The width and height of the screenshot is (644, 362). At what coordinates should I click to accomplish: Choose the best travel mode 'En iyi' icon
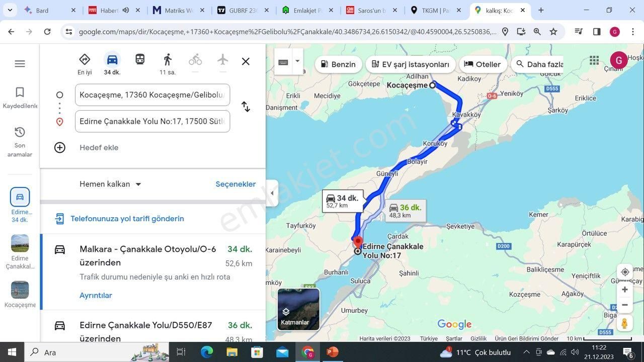pos(85,59)
